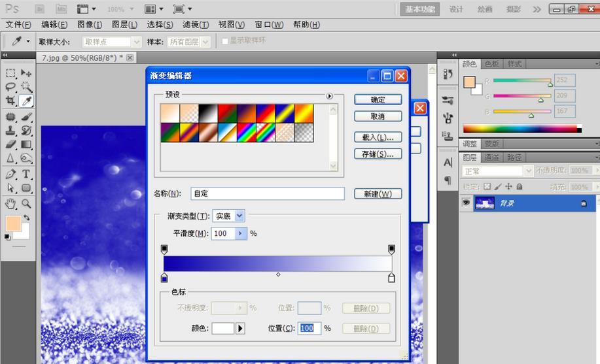Click the 确定 button
This screenshot has height=364, width=600.
[x=378, y=100]
